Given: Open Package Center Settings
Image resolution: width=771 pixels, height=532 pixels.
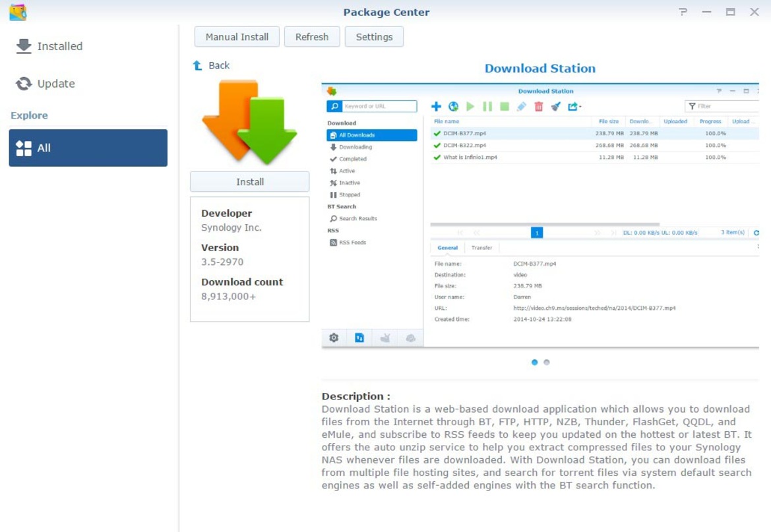Looking at the screenshot, I should click(374, 37).
